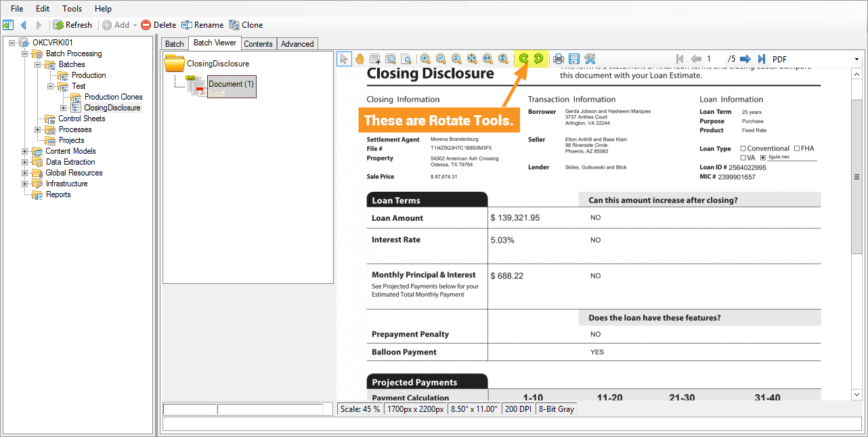The image size is (868, 437).
Task: Click the Rename button
Action: coord(202,25)
